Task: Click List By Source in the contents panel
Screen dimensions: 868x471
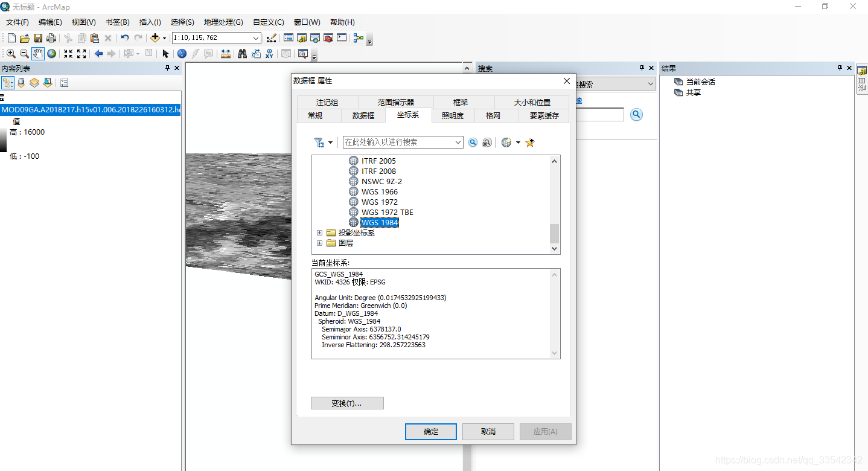Action: click(21, 83)
